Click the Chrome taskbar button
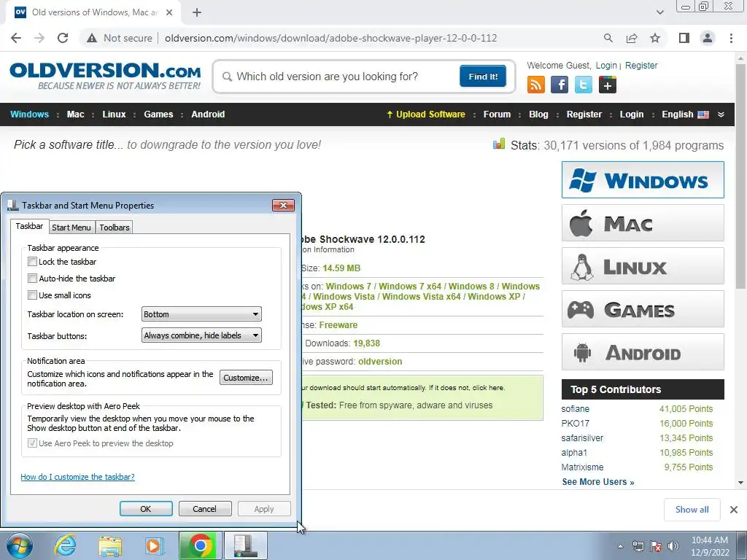The height and width of the screenshot is (560, 747). click(x=200, y=545)
